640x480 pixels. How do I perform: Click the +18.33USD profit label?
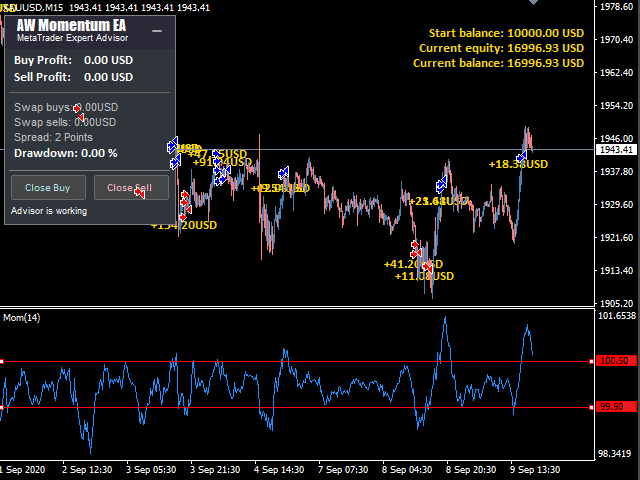518,164
